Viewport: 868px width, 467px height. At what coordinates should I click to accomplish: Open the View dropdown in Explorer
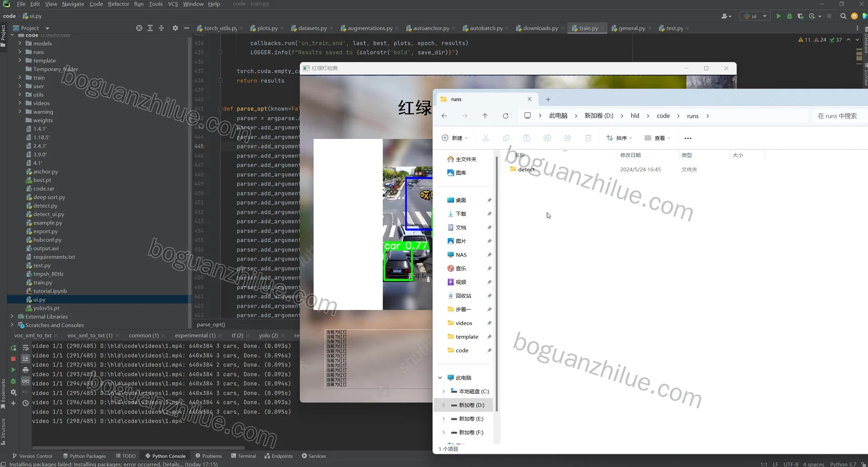click(657, 138)
